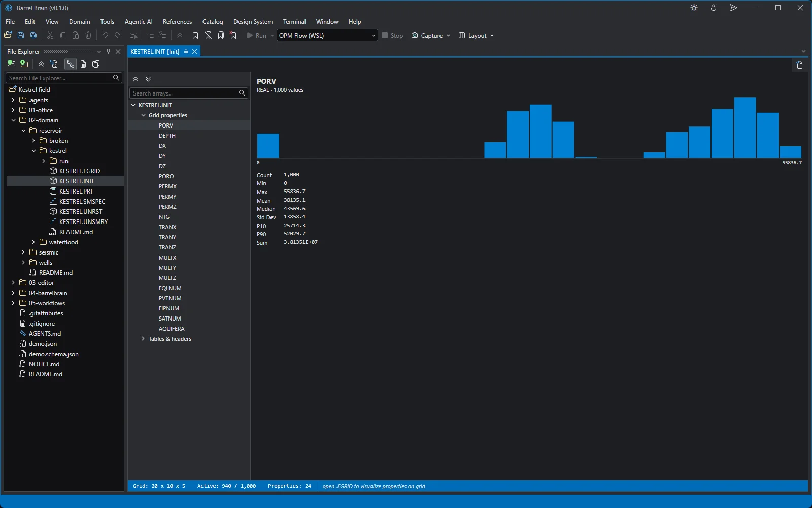
Task: Click the New File green plus icon
Action: [x=11, y=63]
